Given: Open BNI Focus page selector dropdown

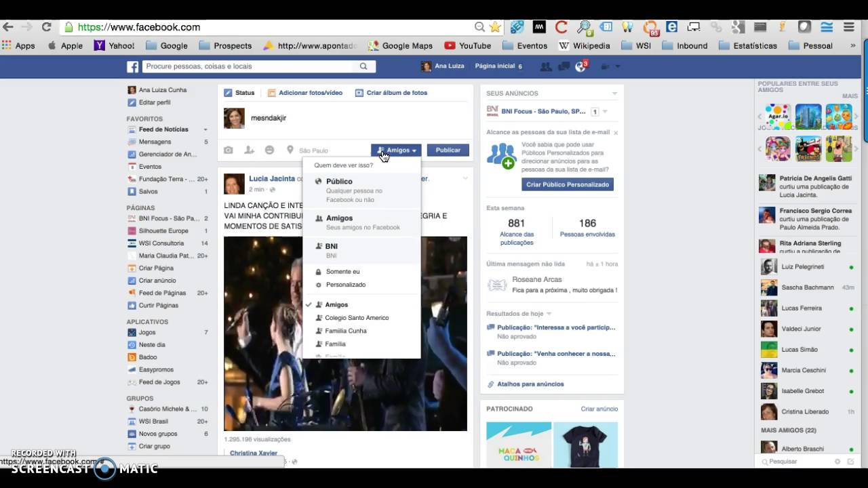Looking at the screenshot, I should coord(604,112).
